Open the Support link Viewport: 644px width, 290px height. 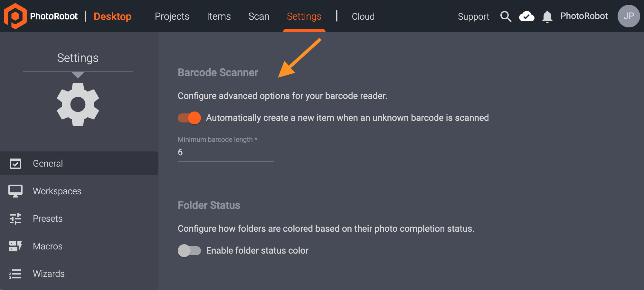tap(473, 16)
